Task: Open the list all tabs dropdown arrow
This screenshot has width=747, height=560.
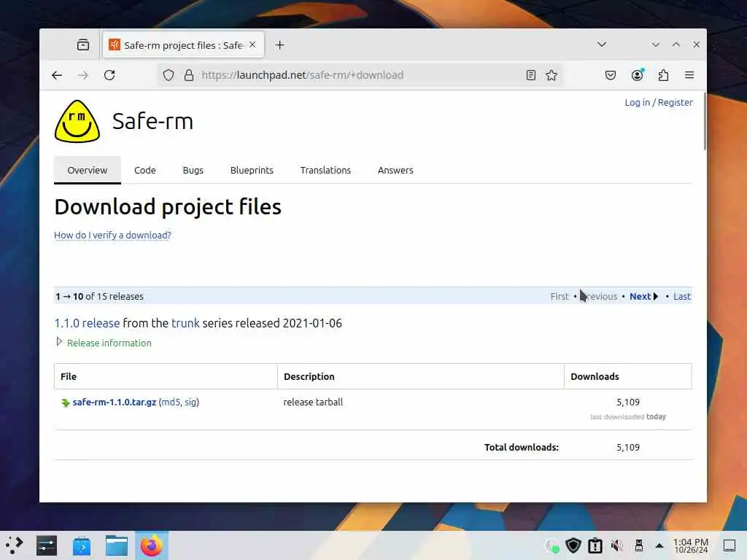Action: click(x=602, y=44)
